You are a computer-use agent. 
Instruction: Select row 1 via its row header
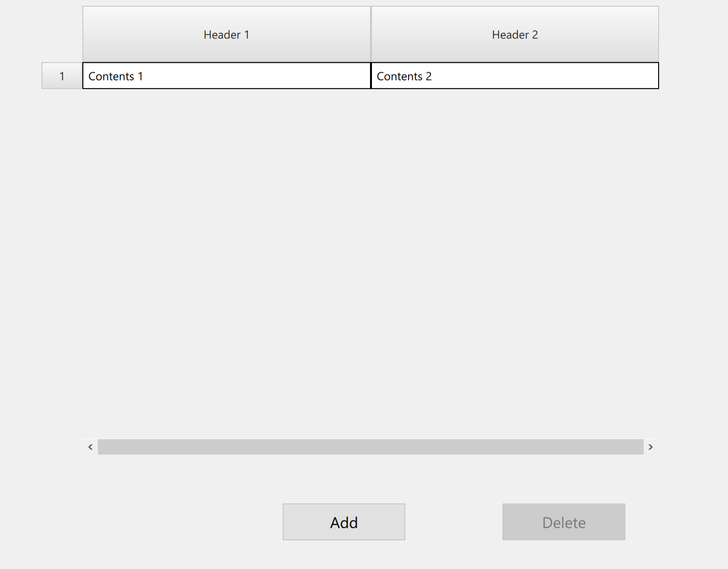pos(62,76)
